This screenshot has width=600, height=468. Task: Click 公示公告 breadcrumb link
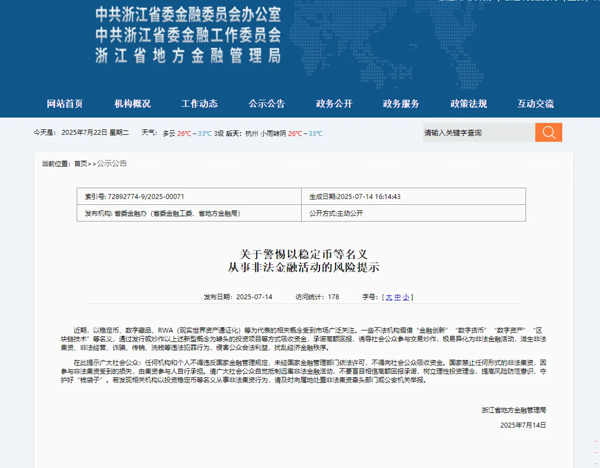[111, 162]
